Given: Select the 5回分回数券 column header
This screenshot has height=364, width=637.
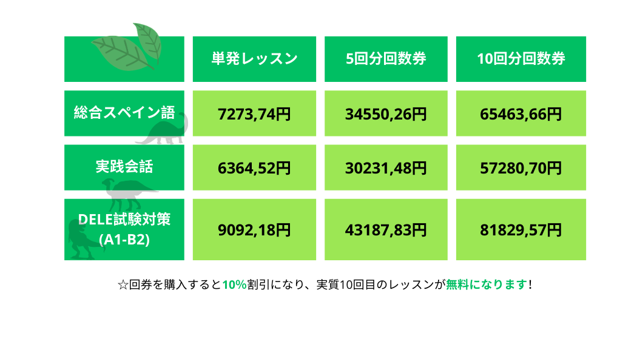Looking at the screenshot, I should [x=386, y=59].
